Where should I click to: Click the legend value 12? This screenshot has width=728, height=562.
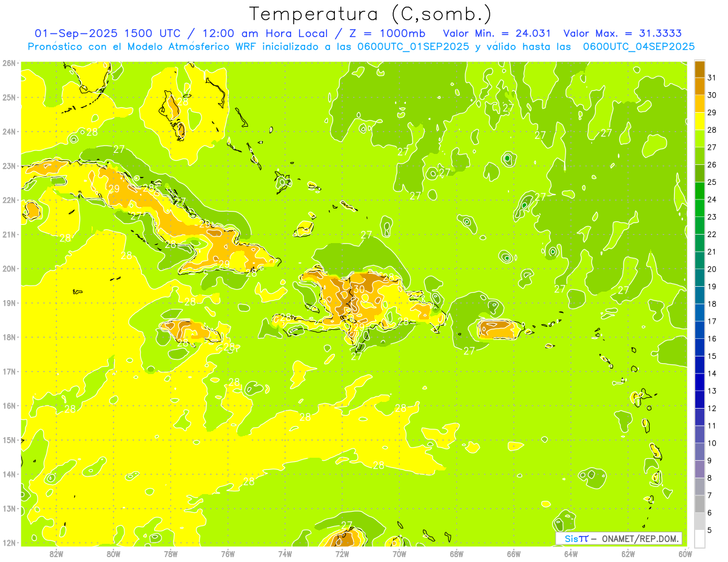point(712,409)
